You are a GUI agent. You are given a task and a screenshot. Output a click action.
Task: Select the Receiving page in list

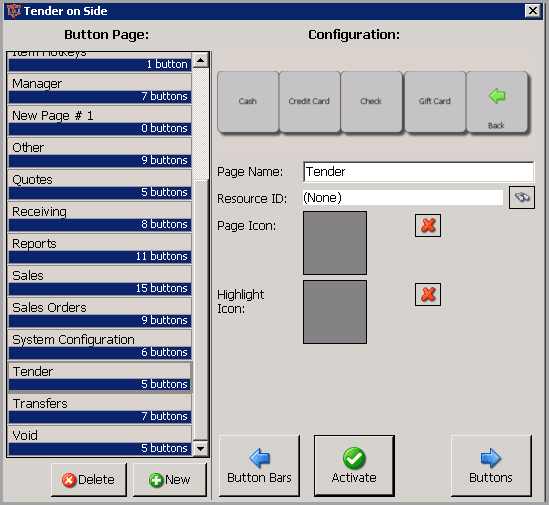tap(100, 216)
